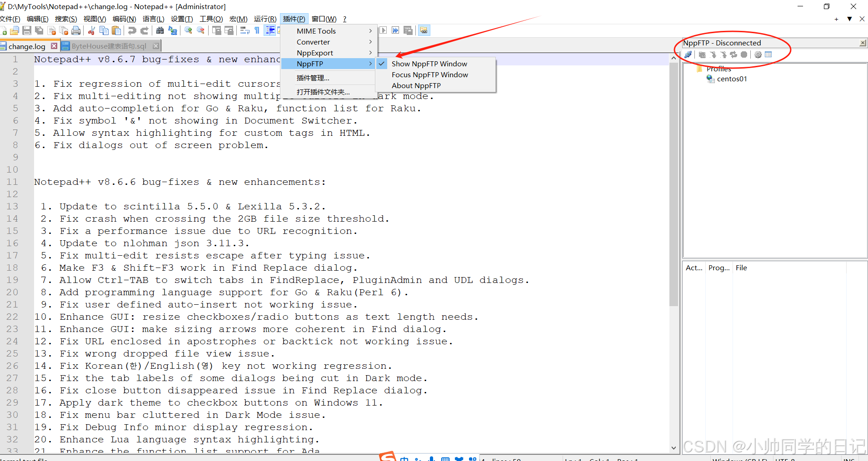
Task: Toggle the indent guide button
Action: coord(270,30)
